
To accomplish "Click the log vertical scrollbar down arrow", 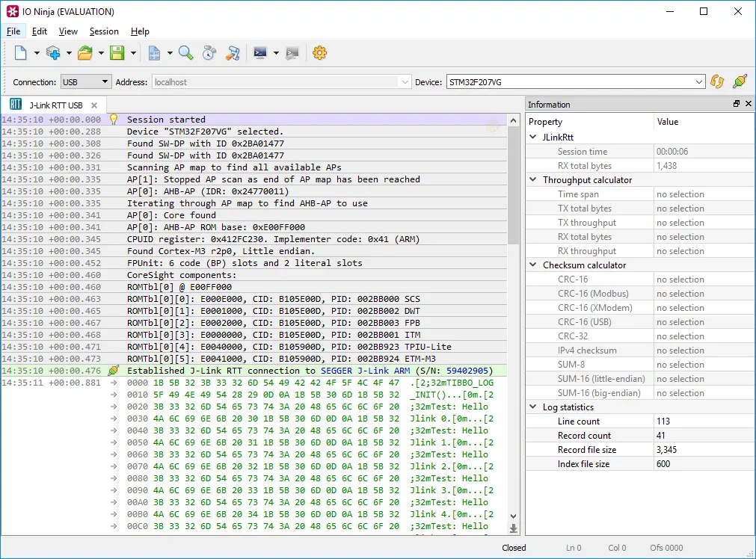I will point(513,516).
